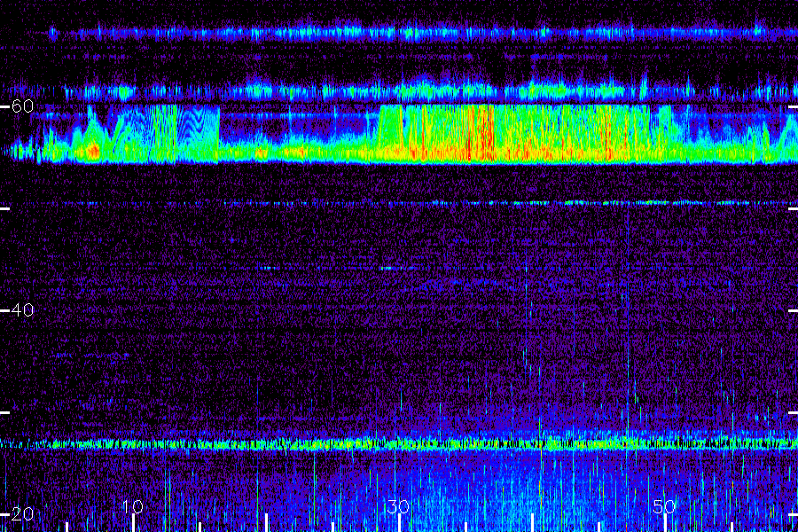Click the 50 label on the time axis
Screen dimensions: 798x532
point(664,506)
